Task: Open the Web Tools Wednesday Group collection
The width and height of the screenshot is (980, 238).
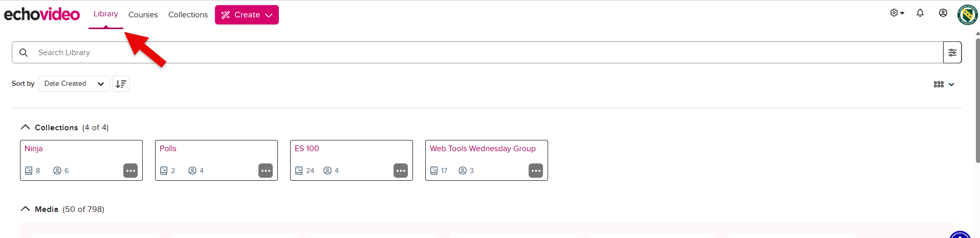Action: tap(483, 149)
